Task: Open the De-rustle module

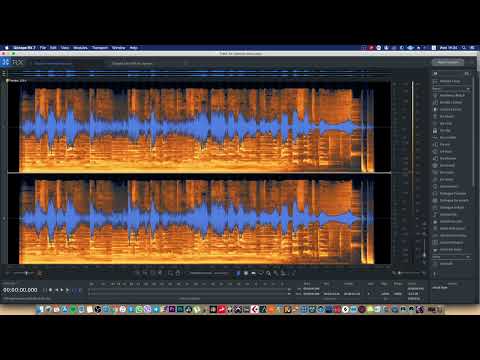Action: [x=452, y=172]
